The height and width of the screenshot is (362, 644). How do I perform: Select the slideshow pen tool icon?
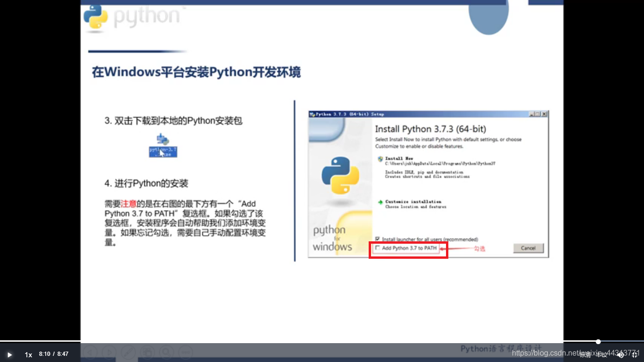(x=128, y=352)
